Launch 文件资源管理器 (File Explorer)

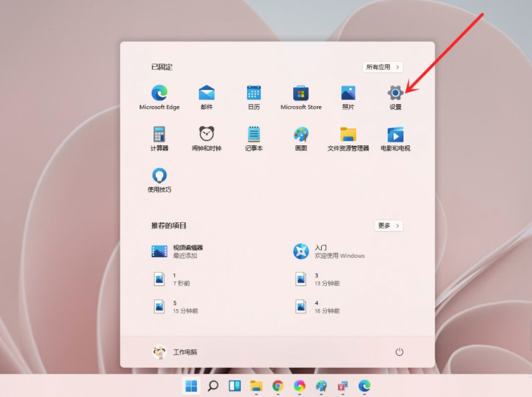[348, 135]
